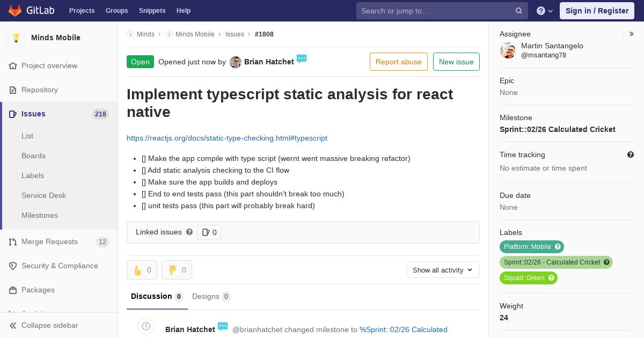Click the linked issues count badge

pyautogui.click(x=209, y=232)
